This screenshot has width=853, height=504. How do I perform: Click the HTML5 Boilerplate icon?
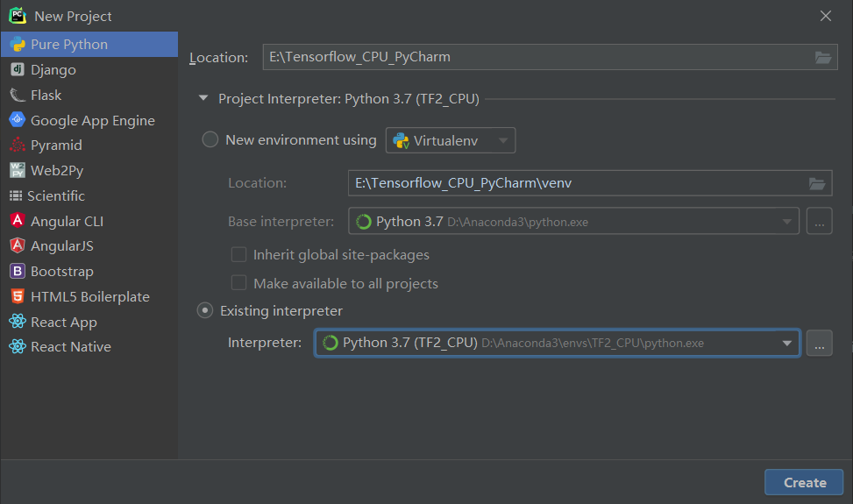pyautogui.click(x=18, y=296)
